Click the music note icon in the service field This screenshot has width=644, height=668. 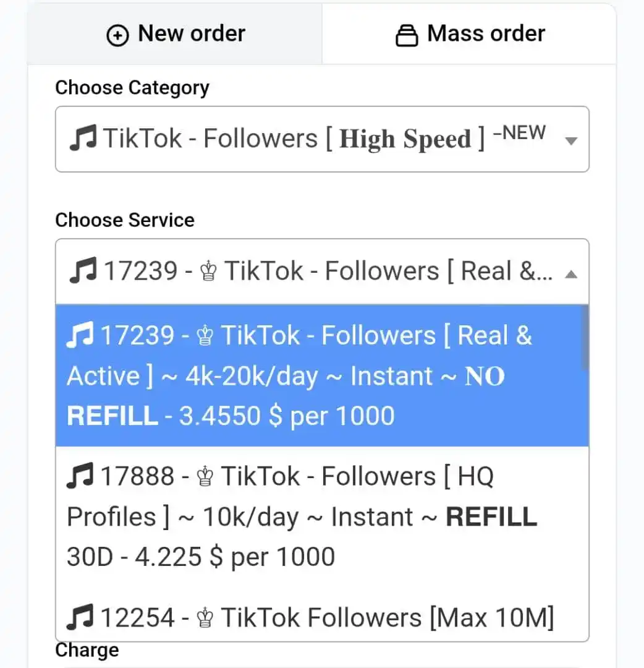tap(83, 270)
